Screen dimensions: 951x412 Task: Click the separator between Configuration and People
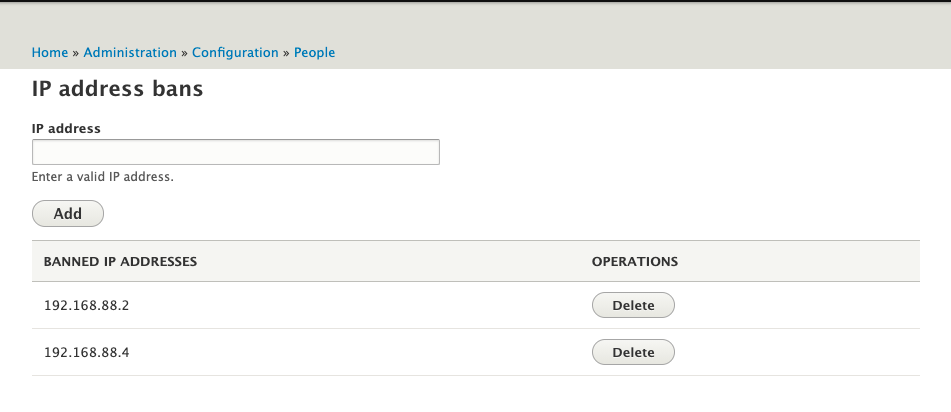(286, 52)
